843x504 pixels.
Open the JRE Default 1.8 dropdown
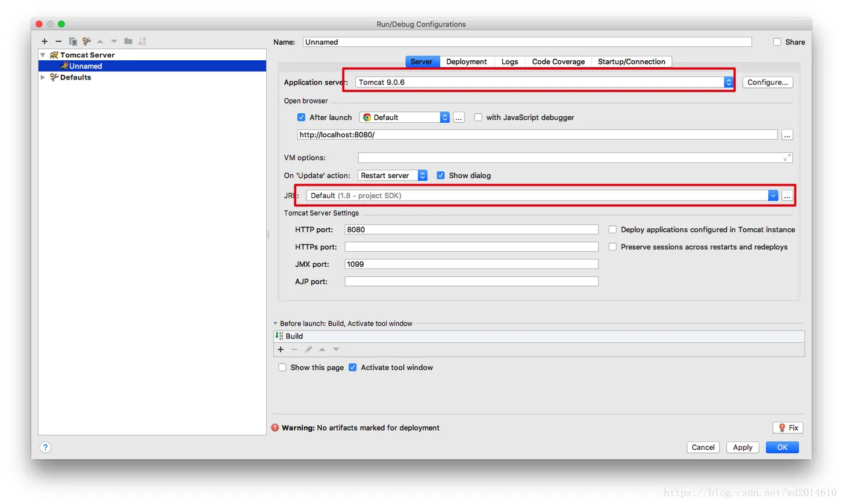point(542,196)
